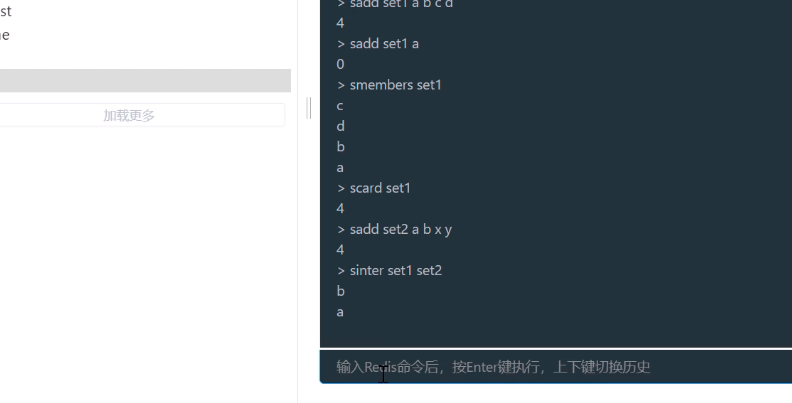Viewport: 792px width, 403px height.
Task: Click the "smembers set1" command line
Action: pyautogui.click(x=389, y=85)
